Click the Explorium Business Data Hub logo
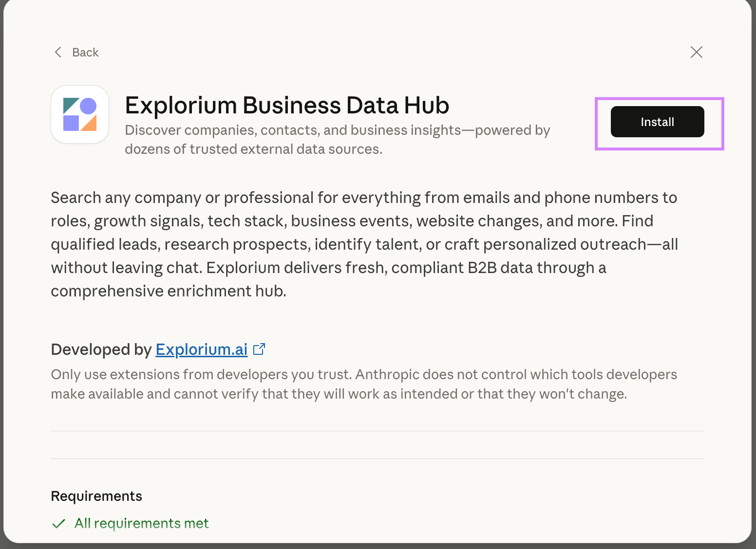The image size is (756, 549). pyautogui.click(x=79, y=114)
